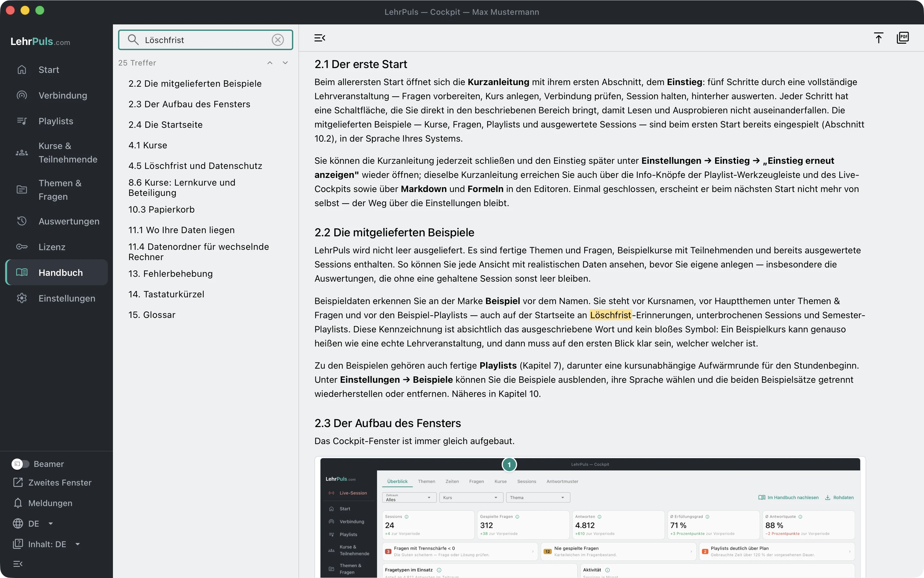
Task: Go to Kurse & Teilnehmende
Action: point(56,153)
